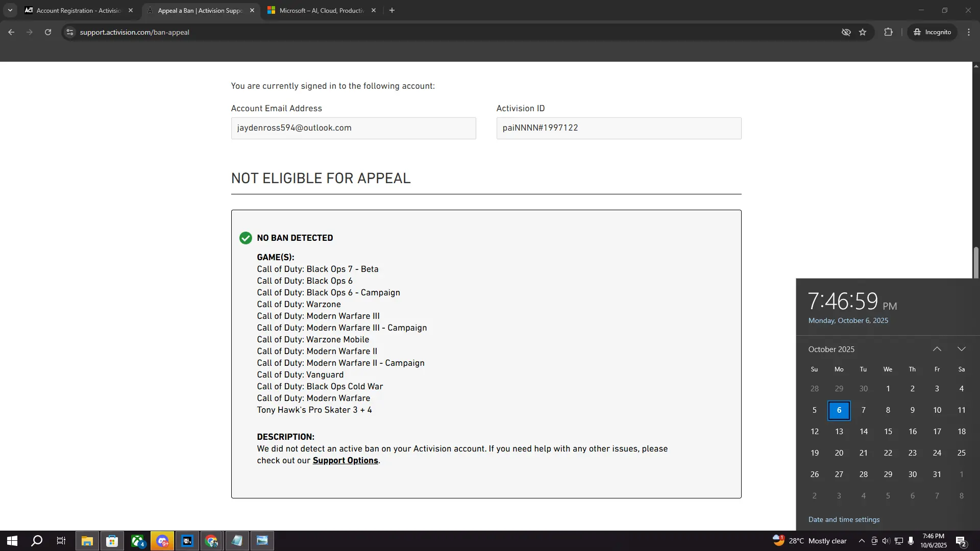
Task: Click the browser reload icon
Action: coord(48,32)
